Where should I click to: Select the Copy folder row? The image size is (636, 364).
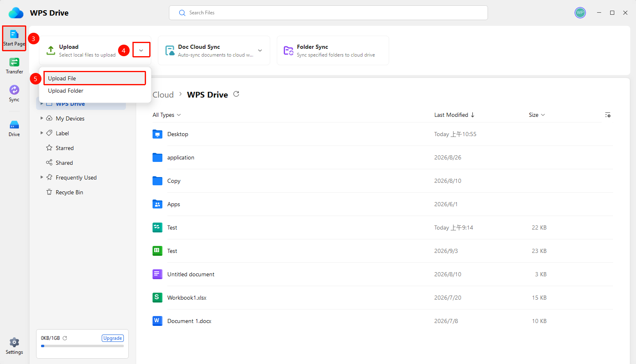click(382, 181)
